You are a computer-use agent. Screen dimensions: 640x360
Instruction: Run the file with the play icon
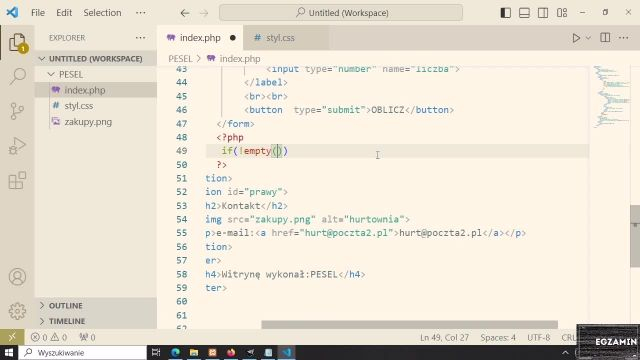pos(576,38)
